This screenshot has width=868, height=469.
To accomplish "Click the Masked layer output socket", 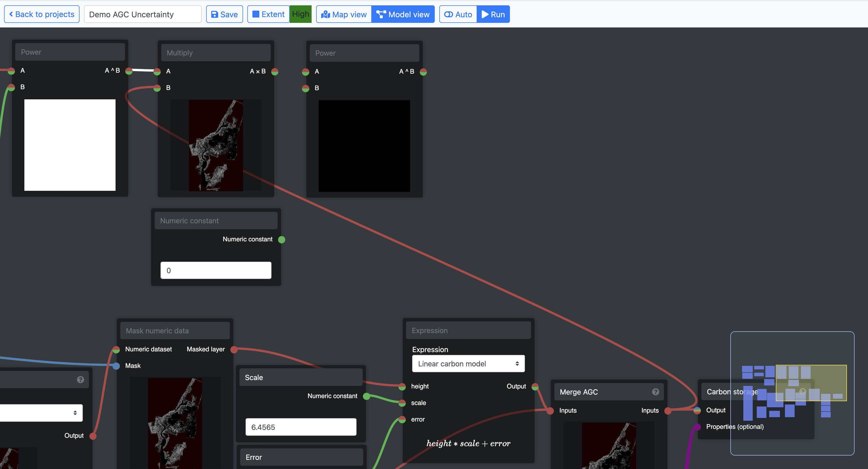I will coord(234,350).
